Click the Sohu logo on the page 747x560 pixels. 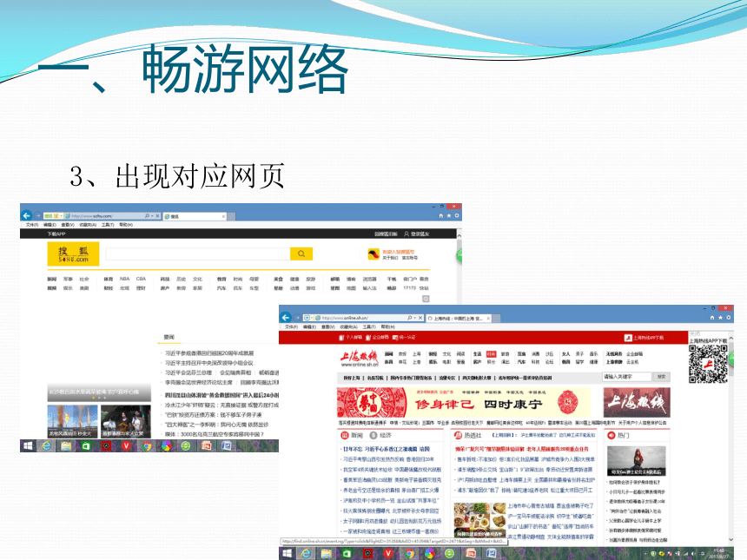tap(73, 254)
